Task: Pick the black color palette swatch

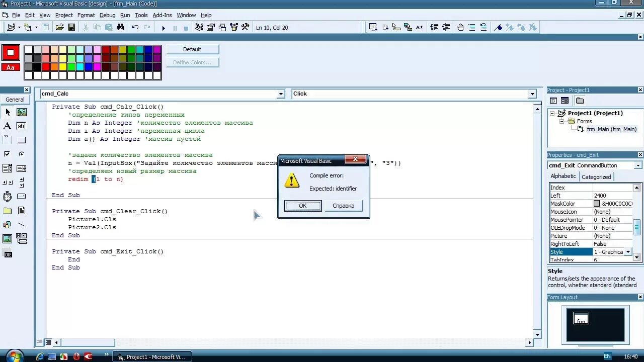Action: 37,67
